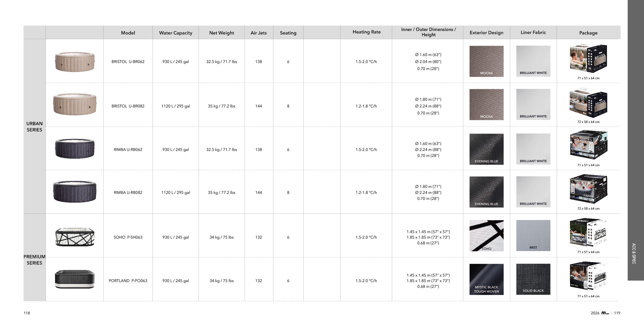Select the Mist liner fabric swatch
Screen dimensions: 644x326
coord(533,236)
